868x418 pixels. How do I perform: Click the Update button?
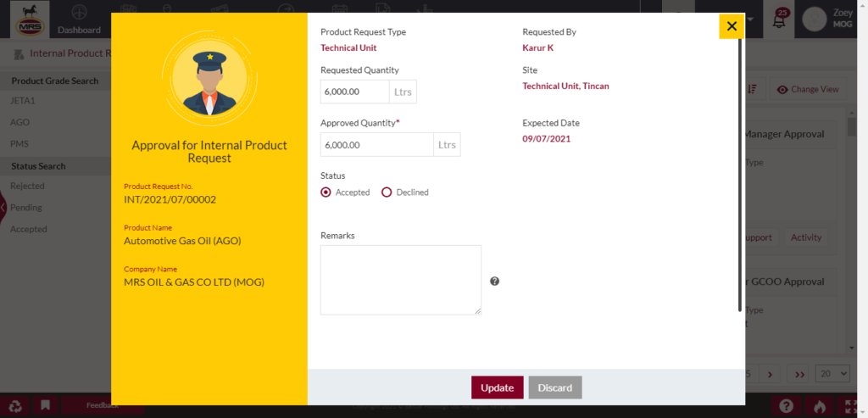(x=497, y=387)
